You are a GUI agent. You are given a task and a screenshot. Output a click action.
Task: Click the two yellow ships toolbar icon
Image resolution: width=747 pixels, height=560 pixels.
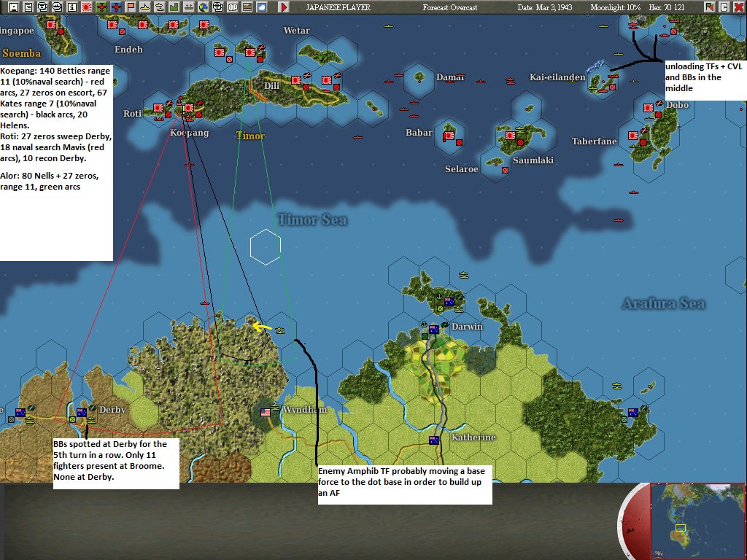point(160,7)
